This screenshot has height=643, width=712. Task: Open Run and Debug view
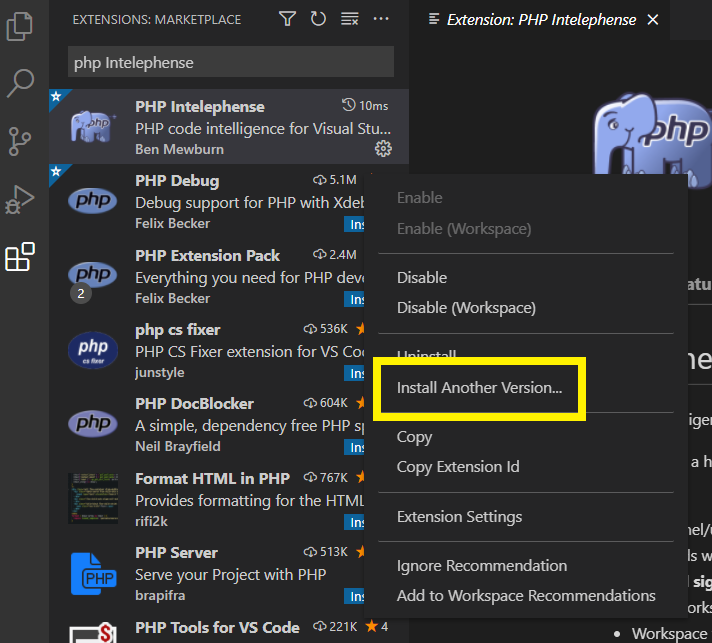(20, 199)
